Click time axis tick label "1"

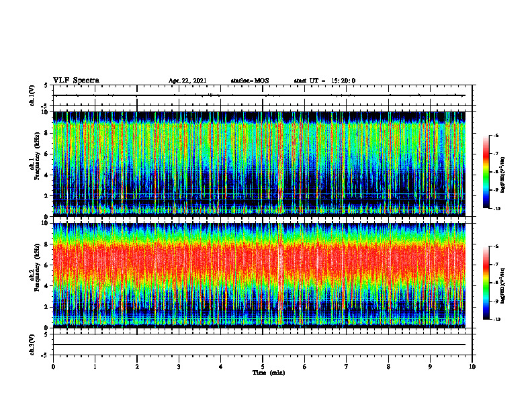tap(95, 367)
